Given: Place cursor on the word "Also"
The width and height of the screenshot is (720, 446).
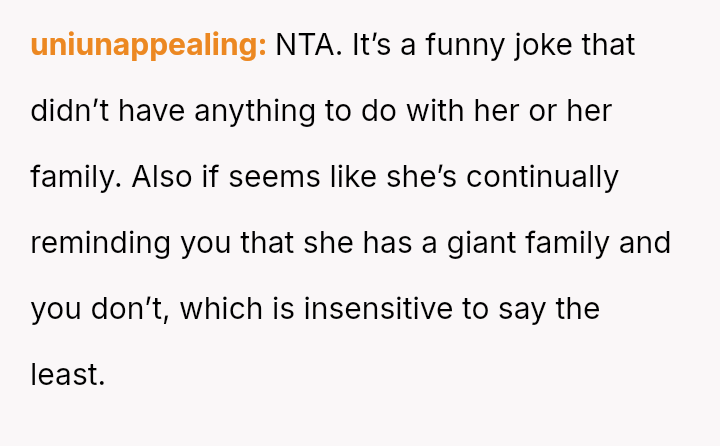Looking at the screenshot, I should click(161, 178).
